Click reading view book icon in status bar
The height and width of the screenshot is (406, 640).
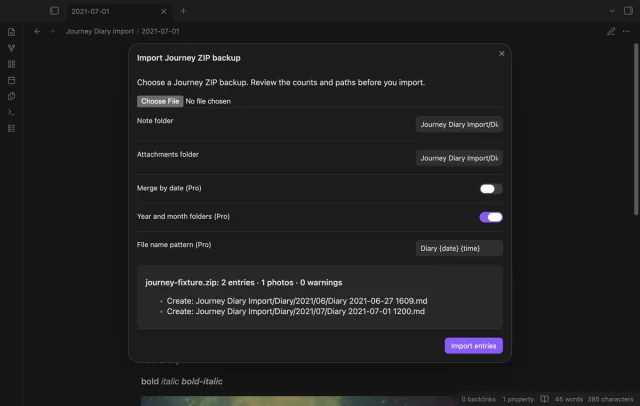click(544, 399)
